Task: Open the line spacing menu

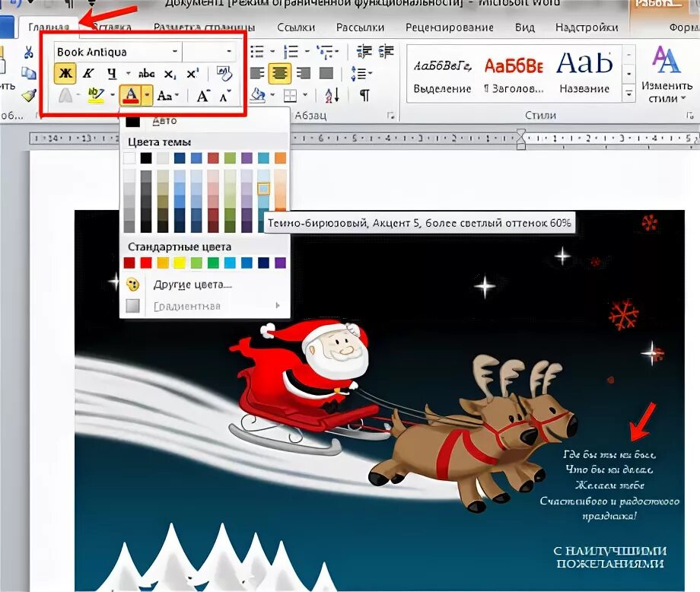Action: coord(361,73)
